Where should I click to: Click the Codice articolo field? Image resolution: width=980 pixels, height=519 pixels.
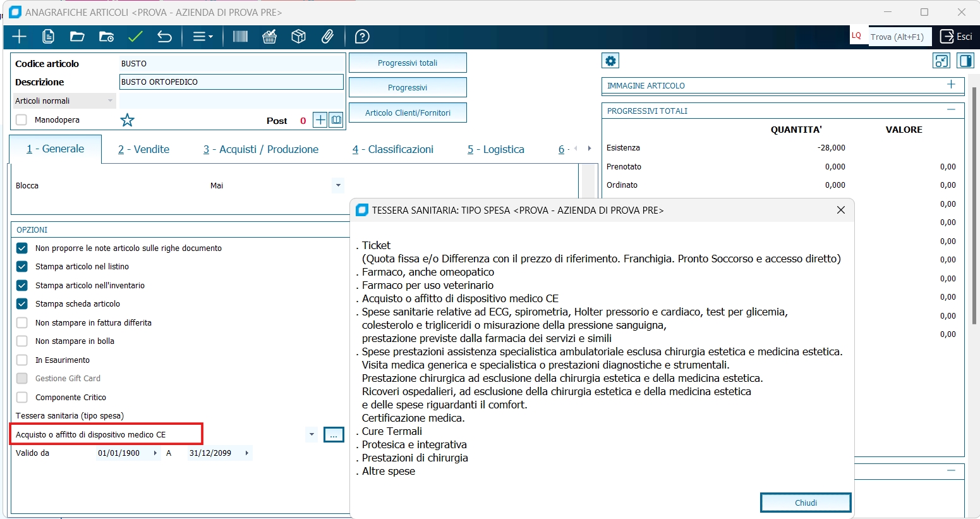pos(231,63)
